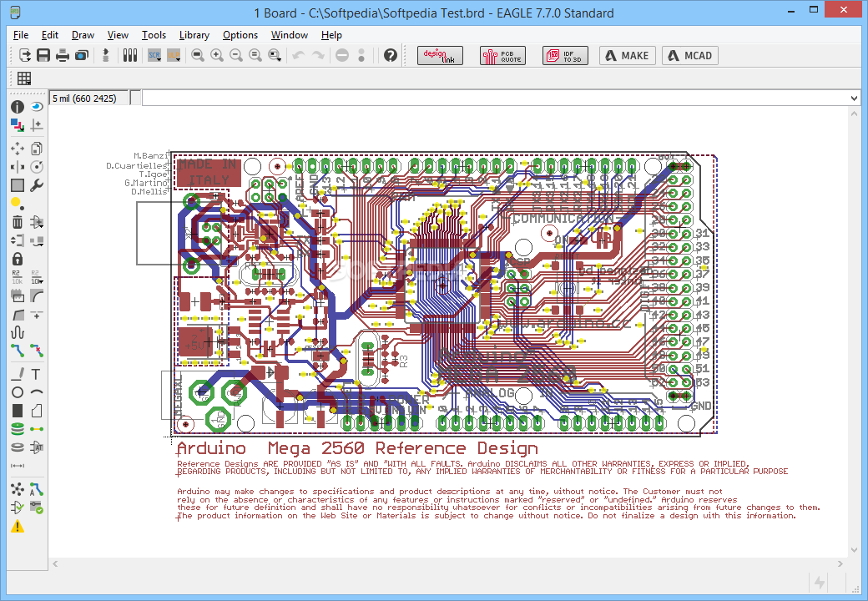Open the Errors warning icon

pos(18,526)
